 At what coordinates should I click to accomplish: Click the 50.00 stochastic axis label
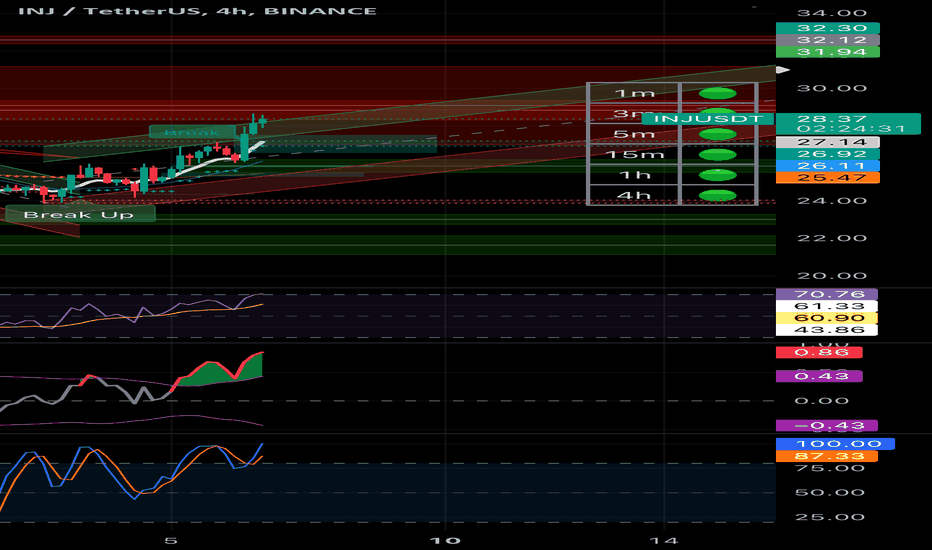830,492
